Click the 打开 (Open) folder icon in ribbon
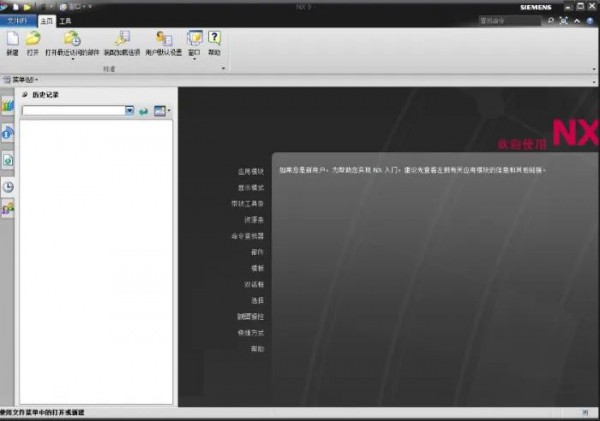600x421 pixels. click(33, 38)
